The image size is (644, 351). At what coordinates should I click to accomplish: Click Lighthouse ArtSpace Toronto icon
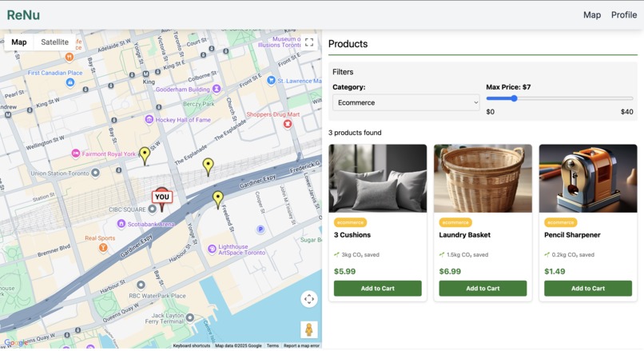click(212, 249)
